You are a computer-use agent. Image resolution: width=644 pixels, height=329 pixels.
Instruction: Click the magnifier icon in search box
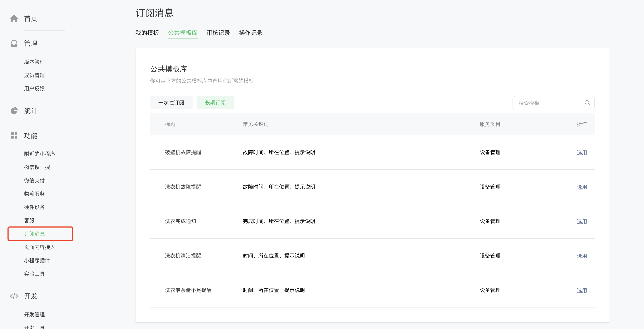(x=587, y=103)
